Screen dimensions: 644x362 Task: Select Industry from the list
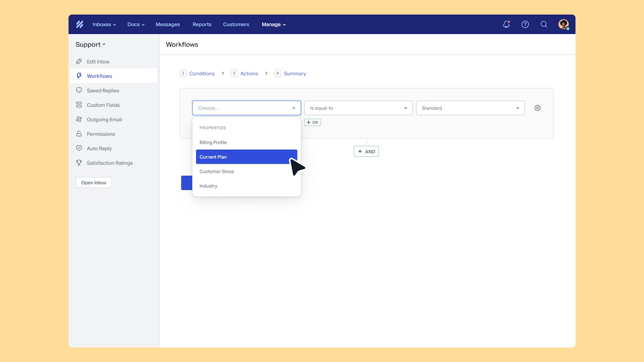pos(246,186)
